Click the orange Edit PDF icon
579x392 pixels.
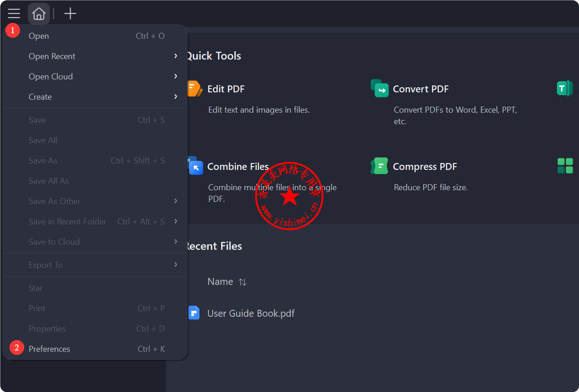(194, 89)
